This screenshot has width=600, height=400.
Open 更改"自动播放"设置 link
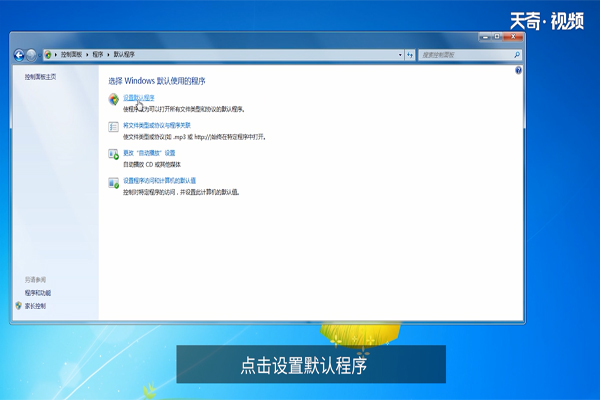[x=149, y=153]
